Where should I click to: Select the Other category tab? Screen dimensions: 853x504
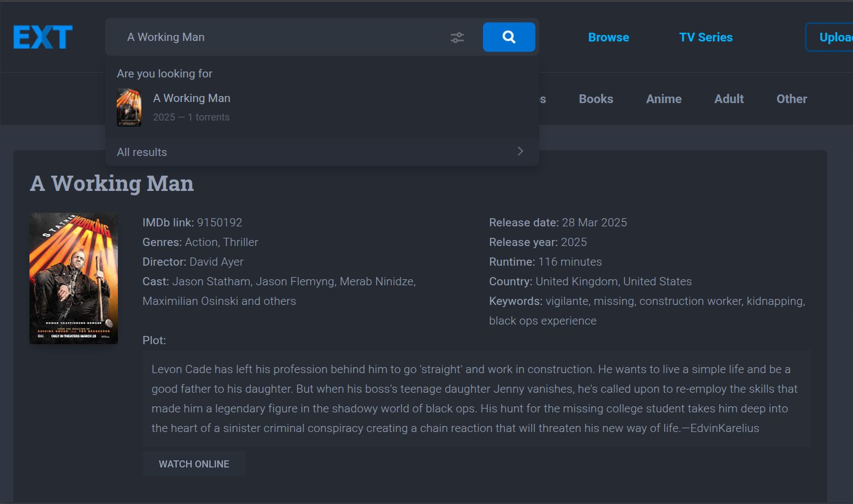[791, 99]
